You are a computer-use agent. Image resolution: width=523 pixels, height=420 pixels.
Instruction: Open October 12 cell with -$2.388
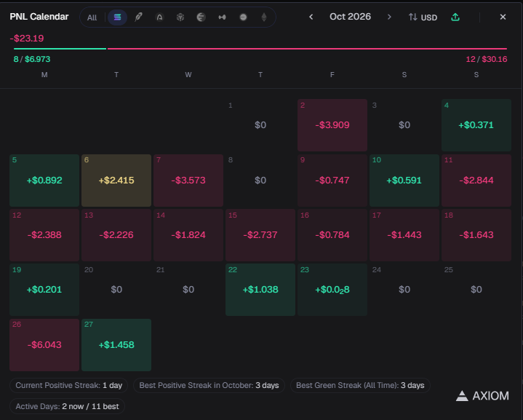(x=44, y=235)
